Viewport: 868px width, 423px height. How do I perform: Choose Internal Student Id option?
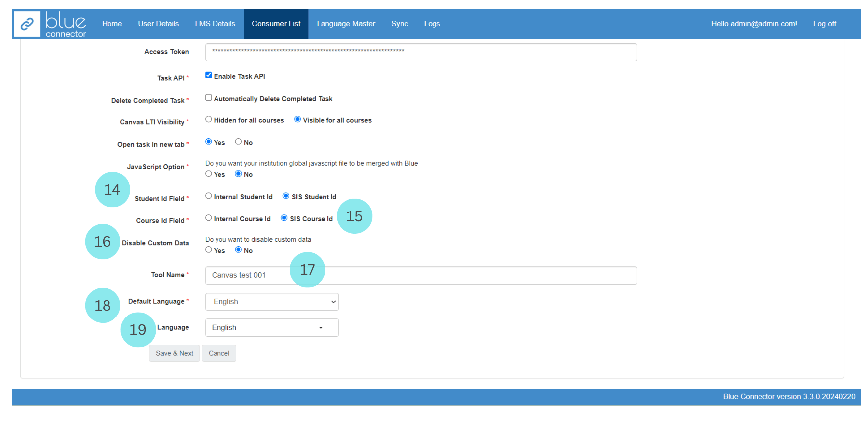point(209,196)
